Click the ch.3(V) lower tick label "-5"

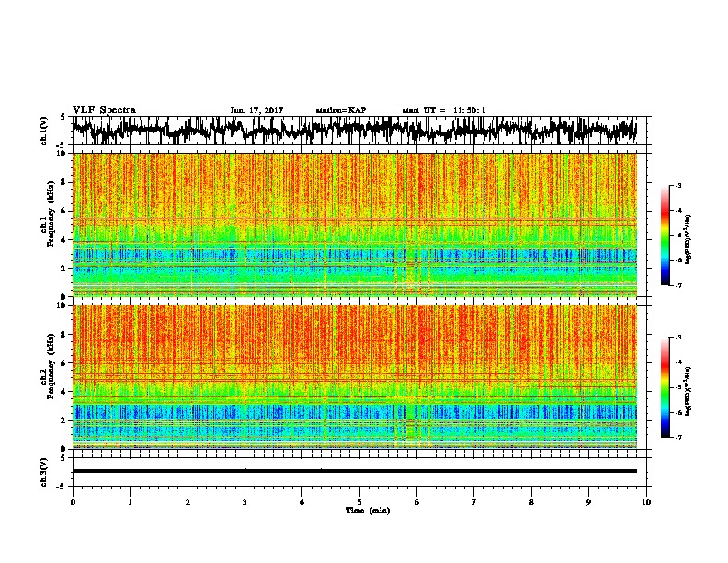click(63, 487)
